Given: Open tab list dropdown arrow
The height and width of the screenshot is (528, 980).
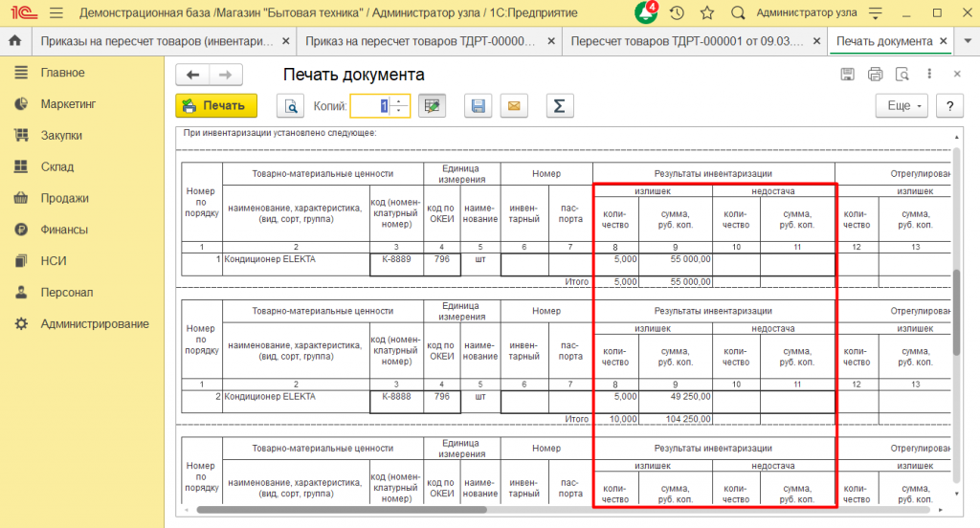Looking at the screenshot, I should pos(968,40).
